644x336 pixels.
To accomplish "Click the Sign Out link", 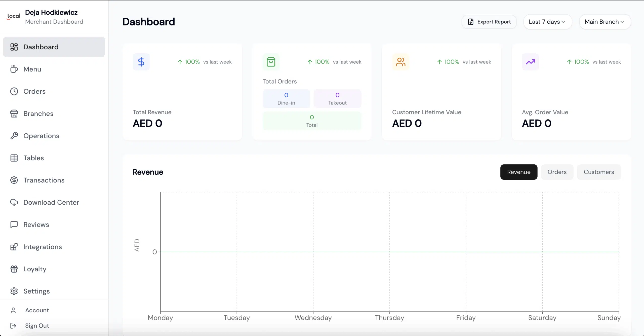I will pyautogui.click(x=37, y=326).
